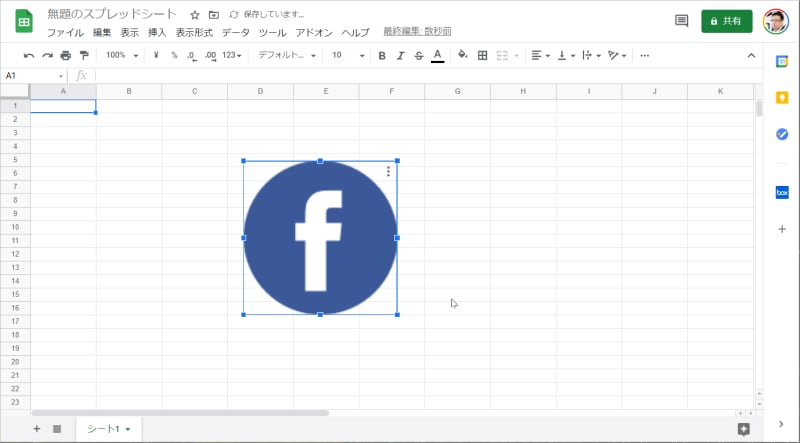This screenshot has height=443, width=800.
Task: Click the redo arrow icon
Action: point(47,55)
